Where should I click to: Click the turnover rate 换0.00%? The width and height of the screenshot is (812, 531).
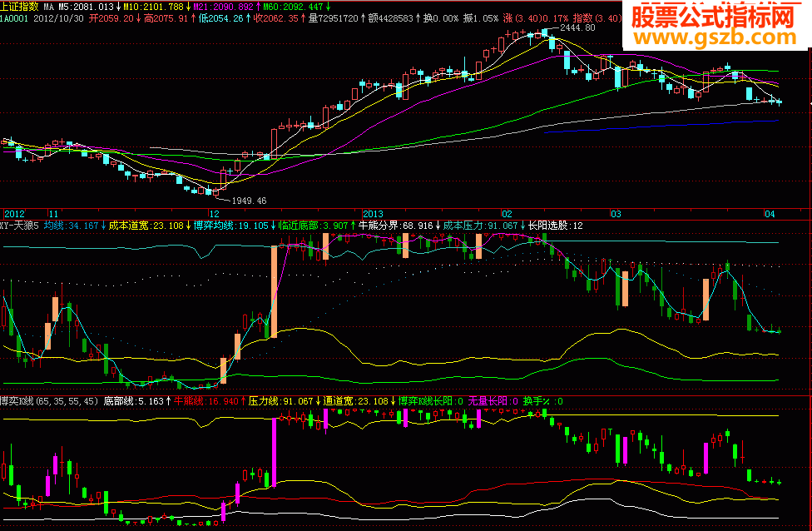coord(441,18)
